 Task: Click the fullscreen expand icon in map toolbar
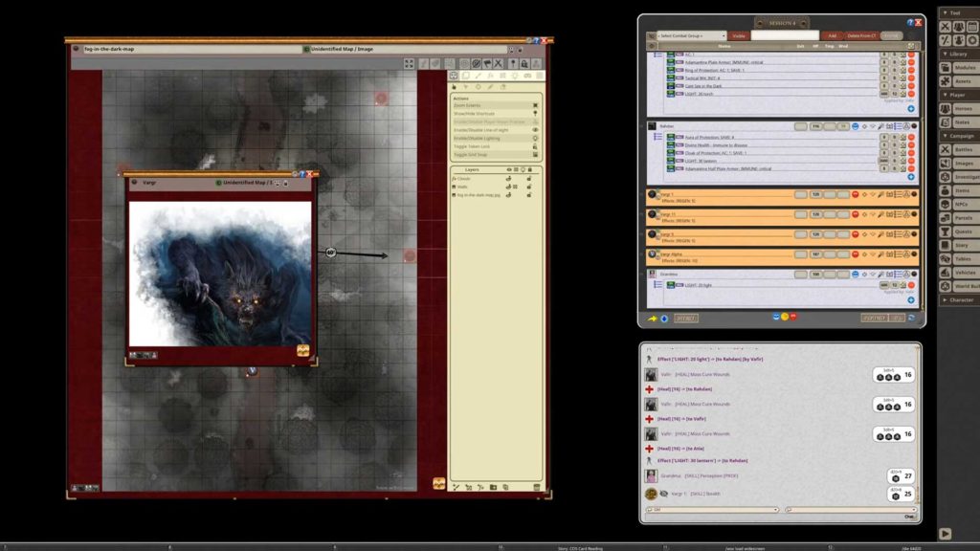[x=409, y=64]
